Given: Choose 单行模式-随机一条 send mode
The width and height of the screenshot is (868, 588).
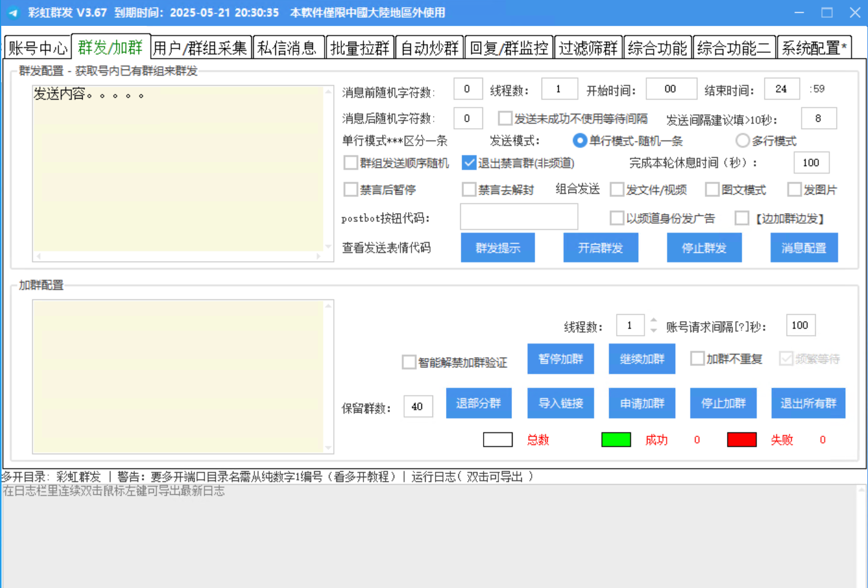Looking at the screenshot, I should click(x=580, y=141).
